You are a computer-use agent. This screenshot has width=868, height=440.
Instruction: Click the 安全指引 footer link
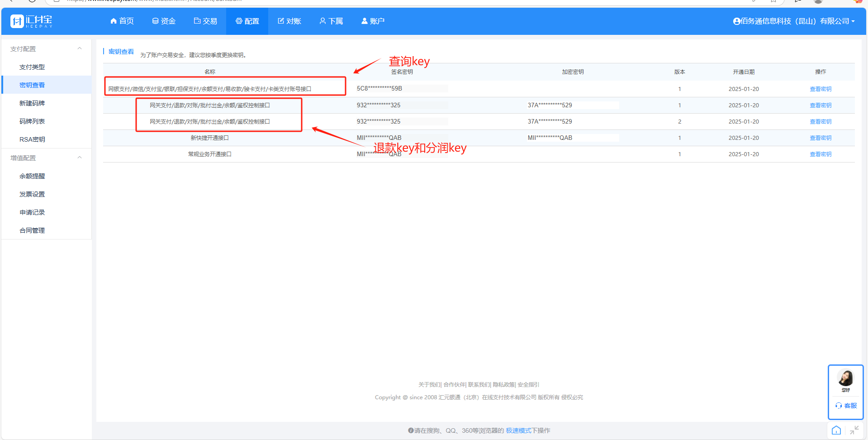528,385
